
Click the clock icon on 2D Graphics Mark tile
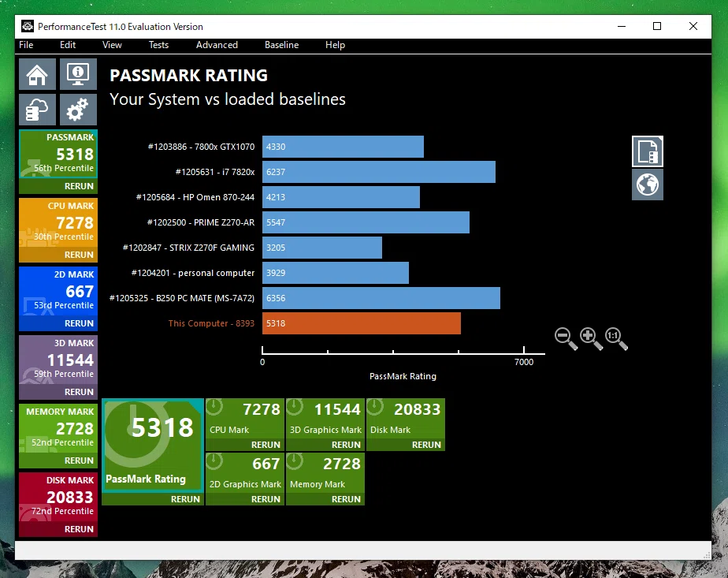tap(214, 461)
